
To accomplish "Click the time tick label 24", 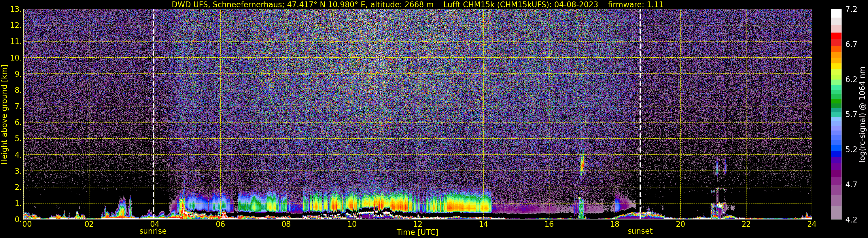I will 812,224.
